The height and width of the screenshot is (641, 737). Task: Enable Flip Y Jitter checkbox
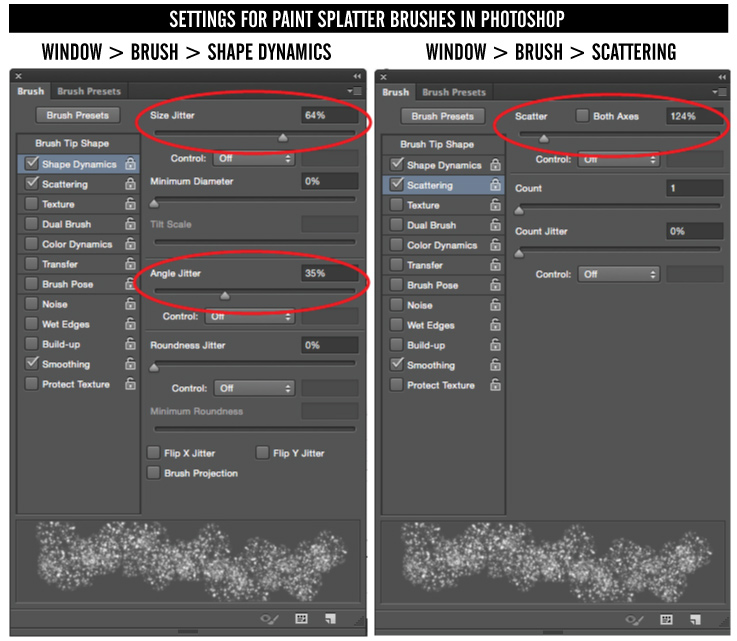(262, 453)
